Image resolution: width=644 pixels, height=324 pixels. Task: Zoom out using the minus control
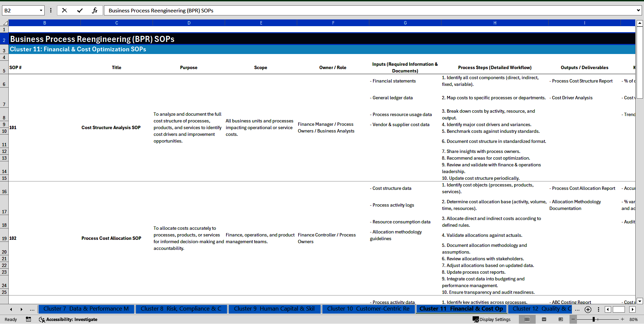pos(573,319)
